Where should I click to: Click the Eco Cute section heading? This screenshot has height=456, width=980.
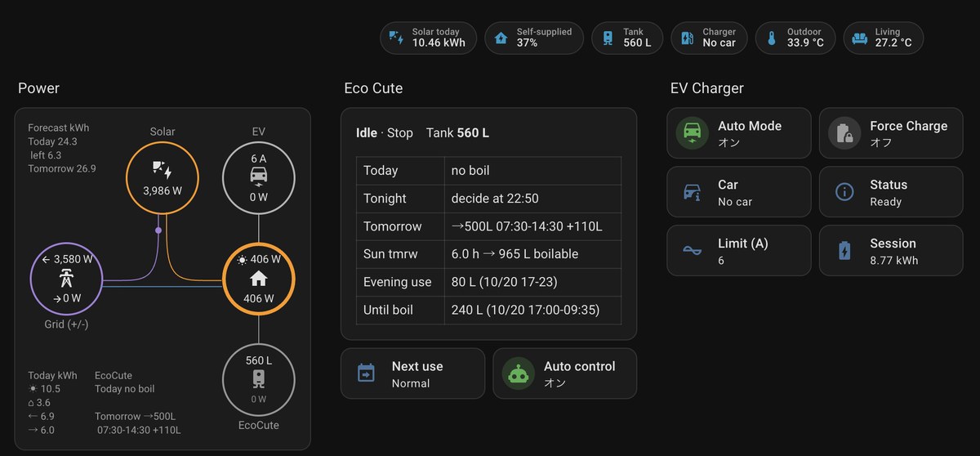(373, 88)
